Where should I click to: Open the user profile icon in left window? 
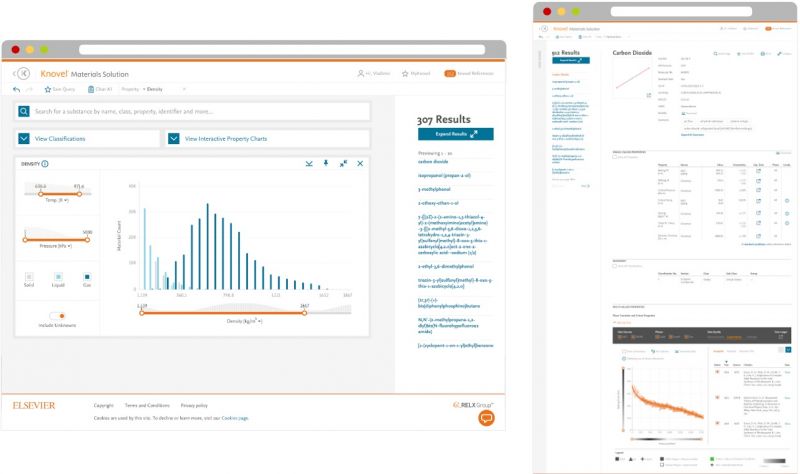click(361, 73)
